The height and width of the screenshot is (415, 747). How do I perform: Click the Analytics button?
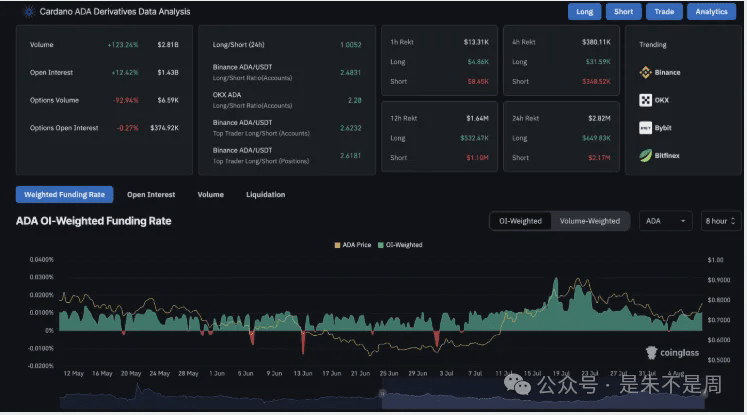711,12
